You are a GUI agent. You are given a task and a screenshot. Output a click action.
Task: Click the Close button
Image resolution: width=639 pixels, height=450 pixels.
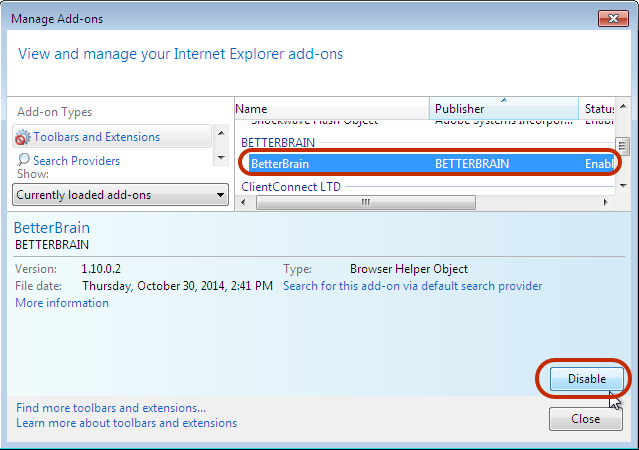tap(586, 419)
